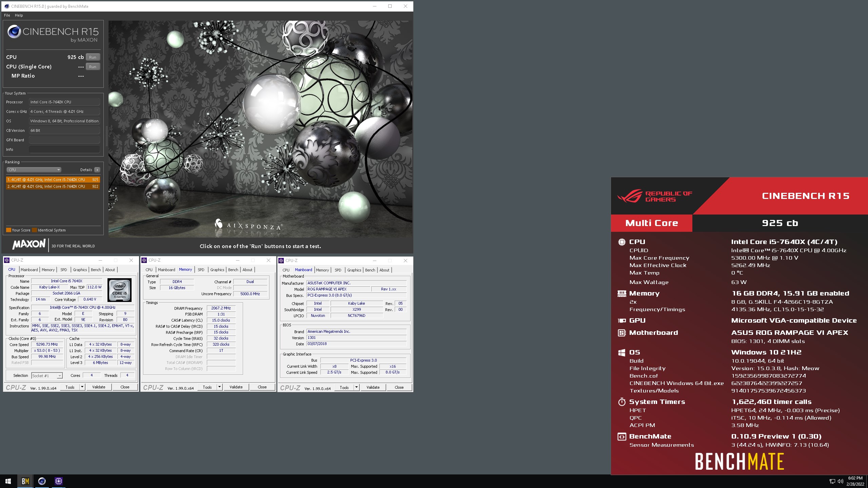The width and height of the screenshot is (868, 488).
Task: Click the Cinebench R15 logo sphere
Action: point(14,32)
